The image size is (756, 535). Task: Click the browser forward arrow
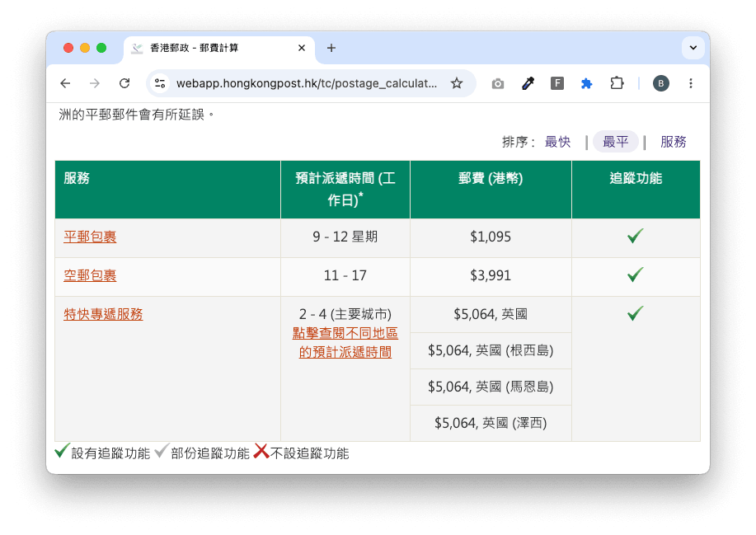click(95, 83)
